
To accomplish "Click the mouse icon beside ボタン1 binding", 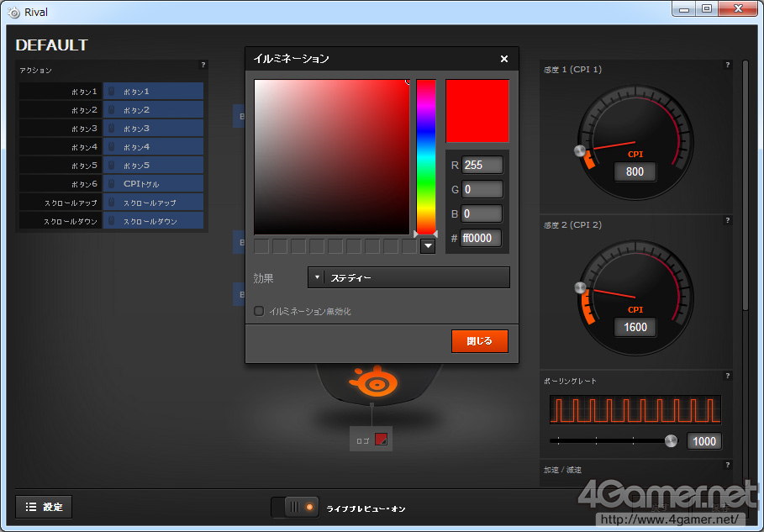I will [x=113, y=92].
